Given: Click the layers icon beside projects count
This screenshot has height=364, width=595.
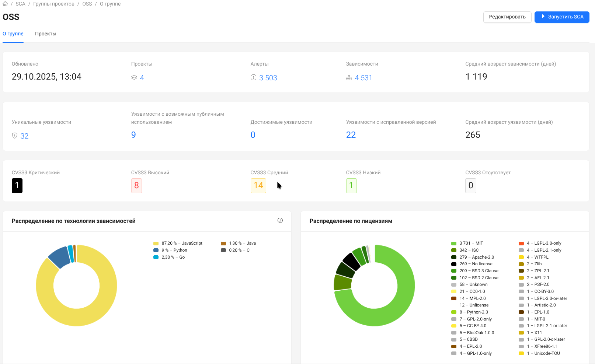Looking at the screenshot, I should (134, 77).
